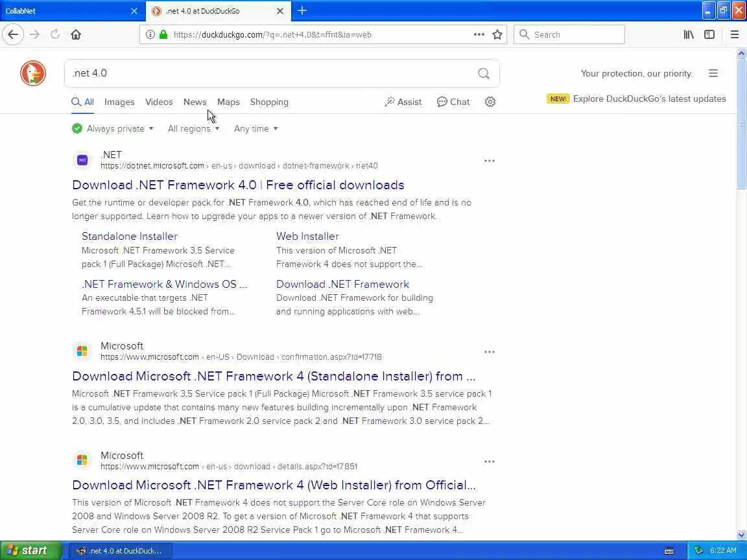This screenshot has height=560, width=747.
Task: Switch to Images results tab
Action: pyautogui.click(x=119, y=102)
